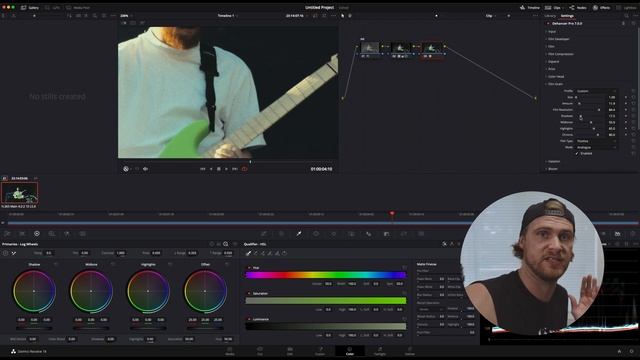640x360 pixels.
Task: Select the third node in the node graph
Action: 431,49
